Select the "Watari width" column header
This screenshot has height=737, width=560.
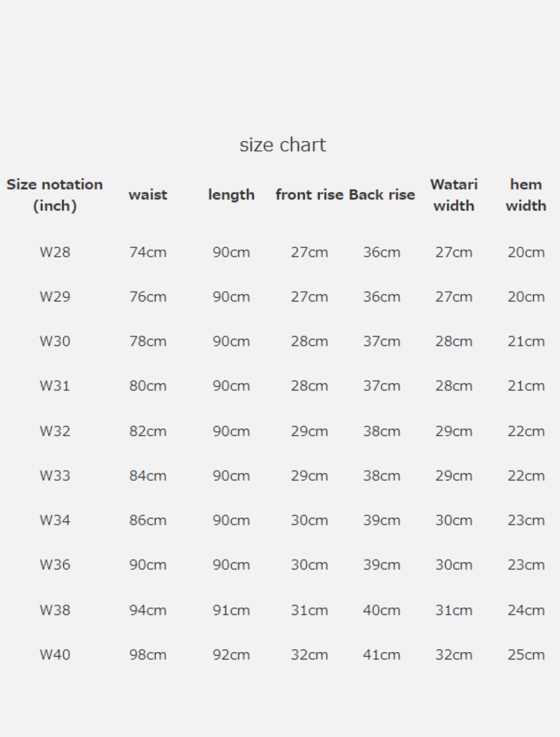(454, 195)
